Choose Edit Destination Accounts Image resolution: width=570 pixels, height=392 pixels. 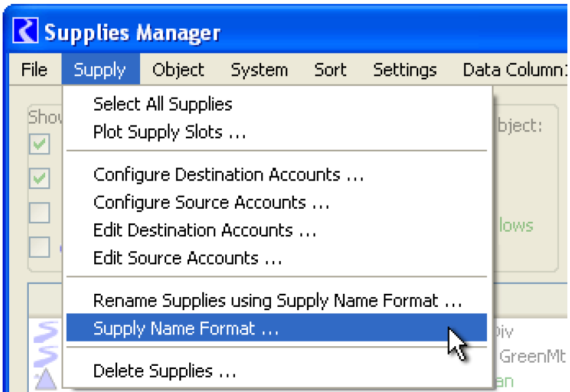point(205,230)
